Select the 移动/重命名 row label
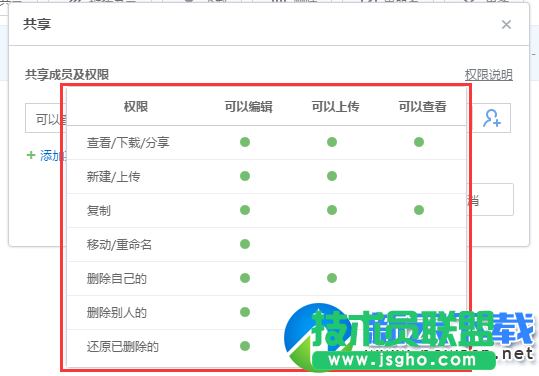539x376 pixels. (x=119, y=245)
